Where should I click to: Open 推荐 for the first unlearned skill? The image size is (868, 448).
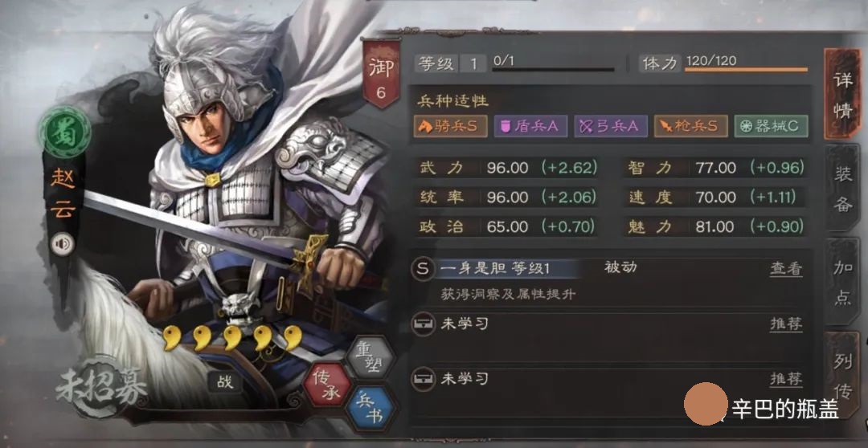pos(785,324)
